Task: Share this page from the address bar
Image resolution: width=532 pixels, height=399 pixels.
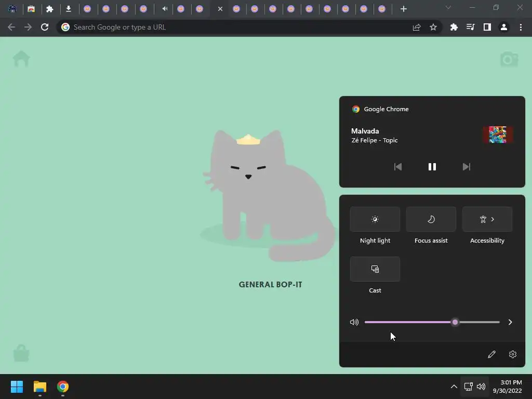Action: point(417,27)
